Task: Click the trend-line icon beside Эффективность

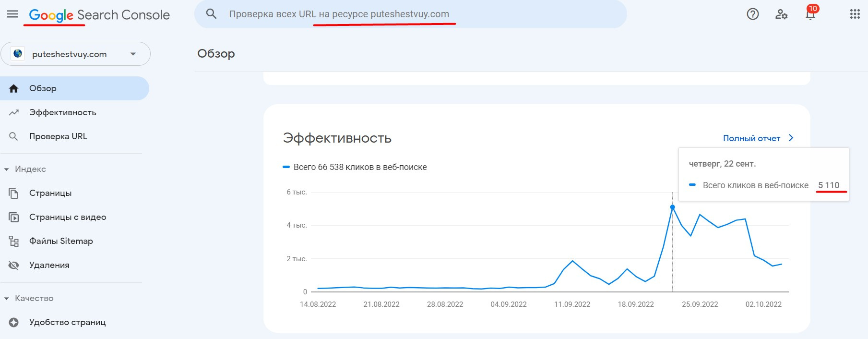Action: [x=14, y=112]
